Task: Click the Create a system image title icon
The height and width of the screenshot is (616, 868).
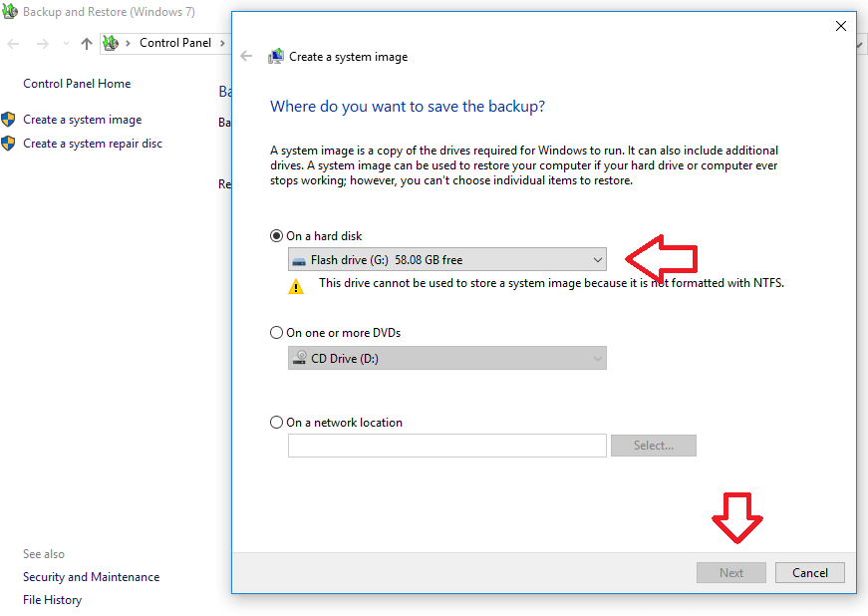Action: (276, 57)
